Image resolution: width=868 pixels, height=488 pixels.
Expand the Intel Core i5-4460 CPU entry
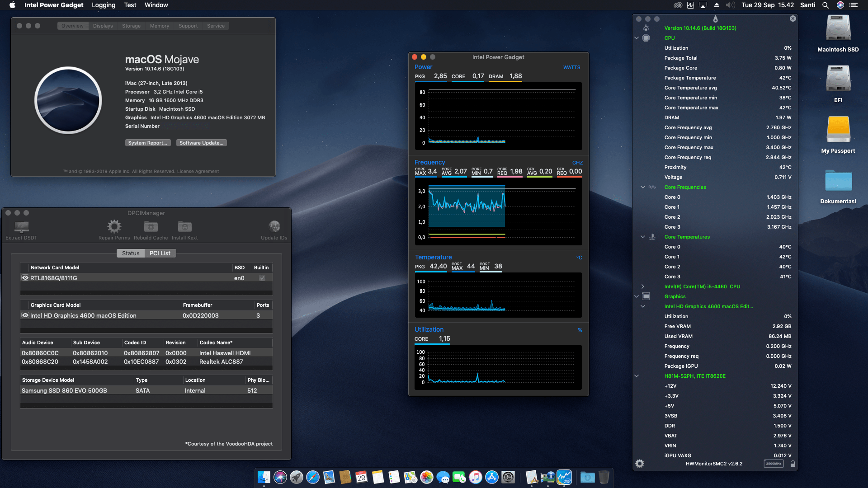(x=642, y=286)
